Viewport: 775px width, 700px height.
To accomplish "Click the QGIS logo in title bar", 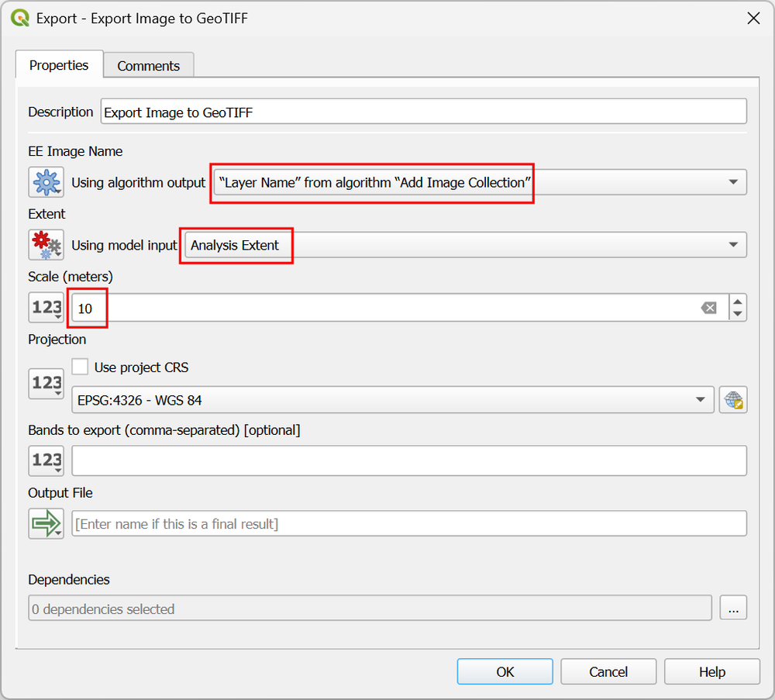I will point(20,19).
